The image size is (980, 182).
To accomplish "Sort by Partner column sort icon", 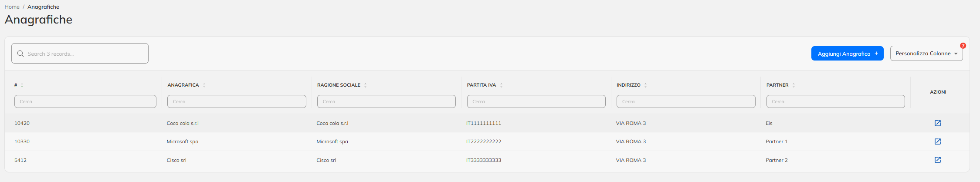I will point(793,85).
